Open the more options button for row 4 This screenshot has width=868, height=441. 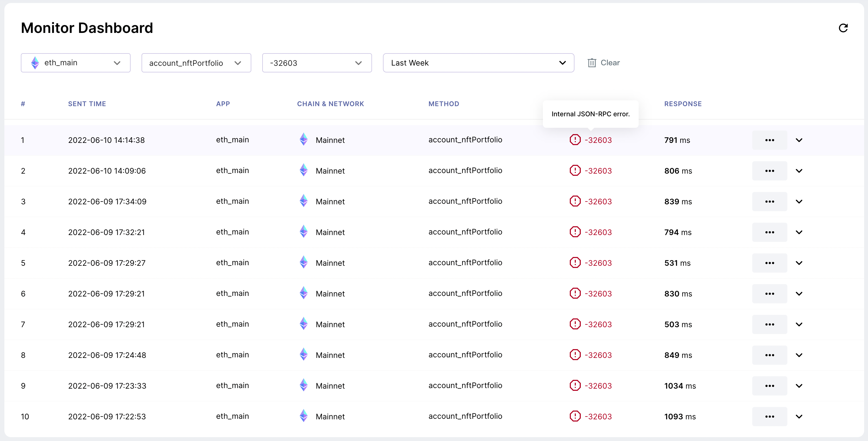click(769, 232)
